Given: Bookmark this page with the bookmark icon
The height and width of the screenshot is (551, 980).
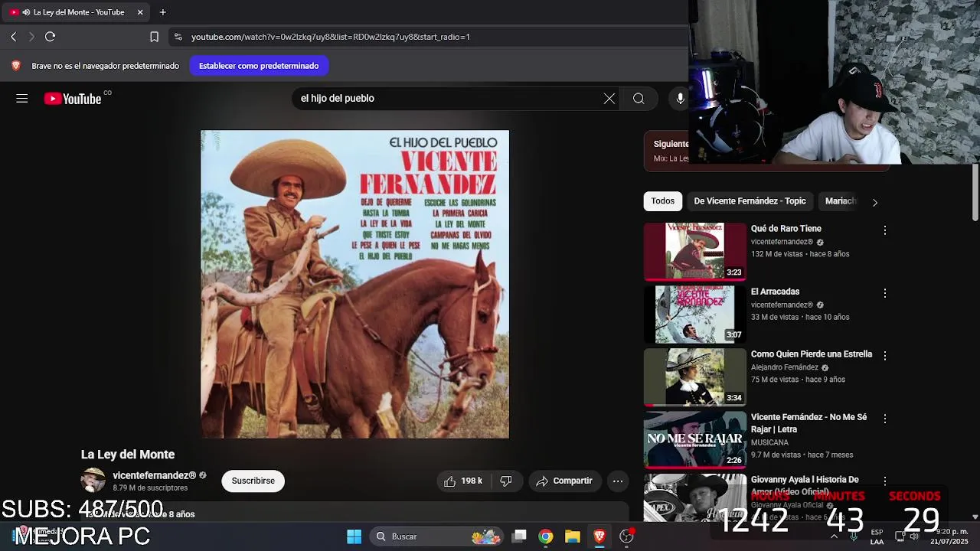Looking at the screenshot, I should [154, 37].
